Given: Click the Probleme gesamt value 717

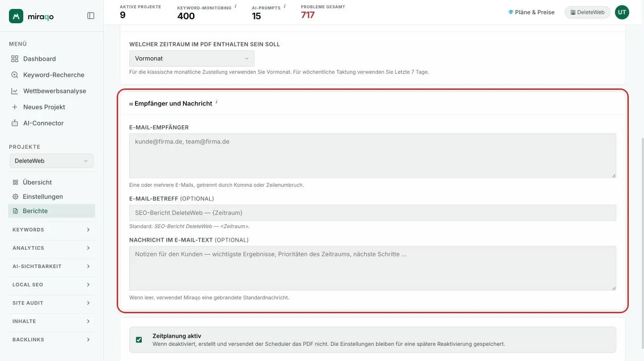Looking at the screenshot, I should [x=308, y=15].
